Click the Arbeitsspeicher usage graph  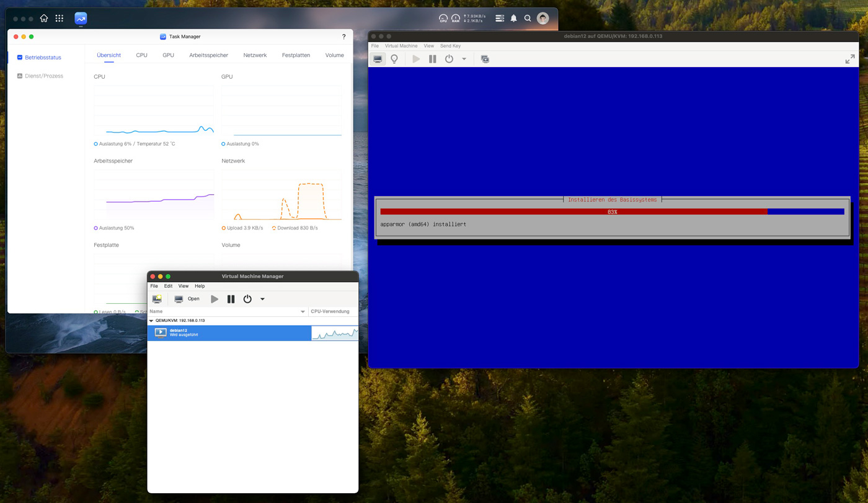(154, 195)
